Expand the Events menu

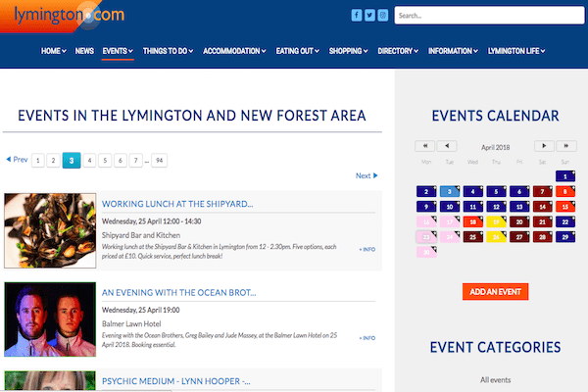coord(118,51)
